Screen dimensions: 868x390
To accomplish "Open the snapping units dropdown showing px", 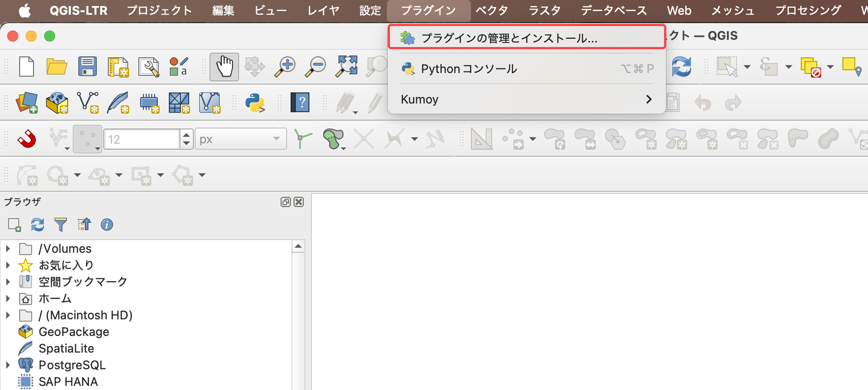I will pyautogui.click(x=240, y=139).
